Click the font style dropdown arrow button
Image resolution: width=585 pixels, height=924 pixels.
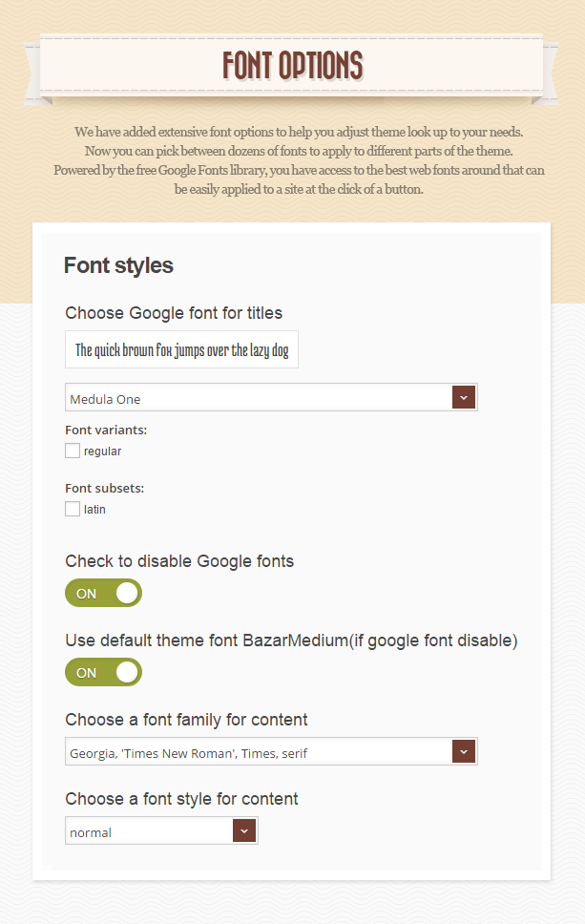tap(244, 830)
